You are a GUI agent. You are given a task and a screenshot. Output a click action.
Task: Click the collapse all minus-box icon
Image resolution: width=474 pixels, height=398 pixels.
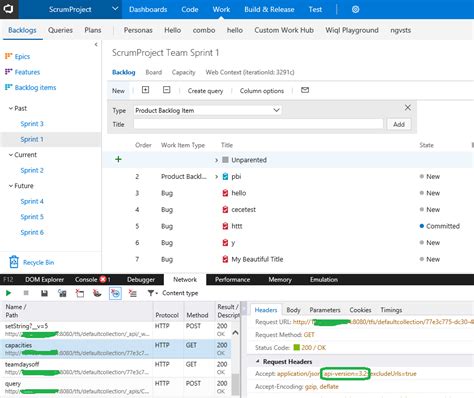(167, 90)
